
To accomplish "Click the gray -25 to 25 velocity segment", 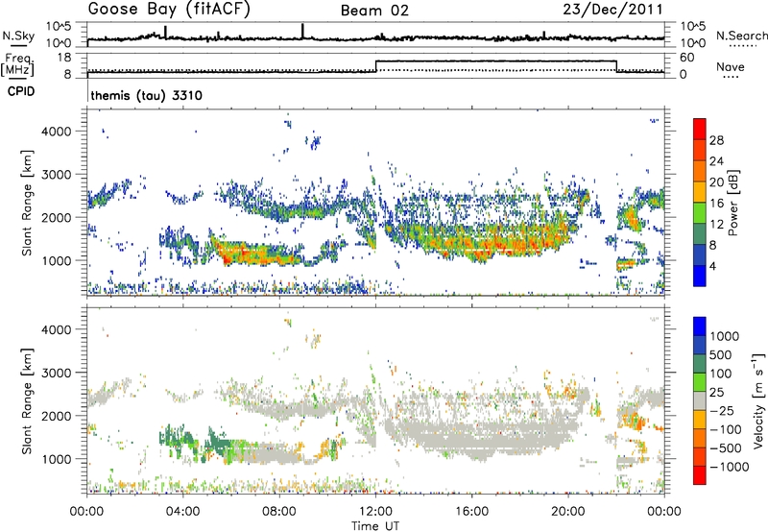I will click(x=700, y=400).
